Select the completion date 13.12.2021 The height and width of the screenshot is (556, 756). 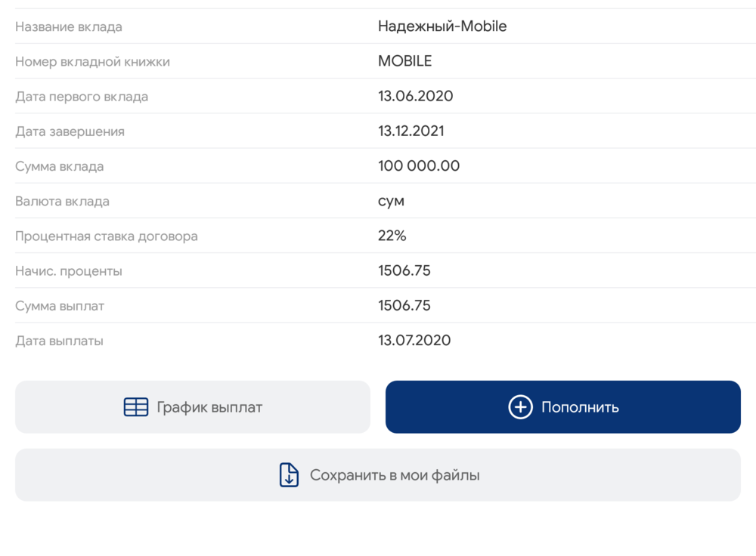point(411,131)
